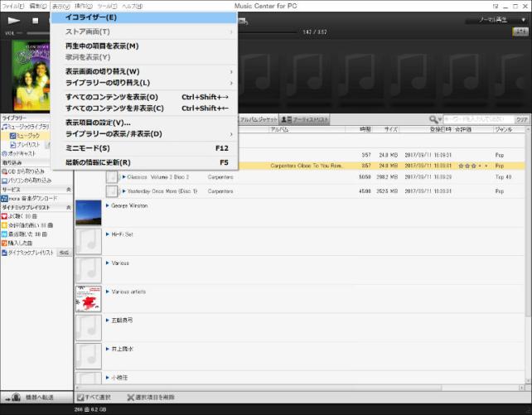532x415 pixels.
Task: Expand Hi-Fi Set artist
Action: pos(108,234)
